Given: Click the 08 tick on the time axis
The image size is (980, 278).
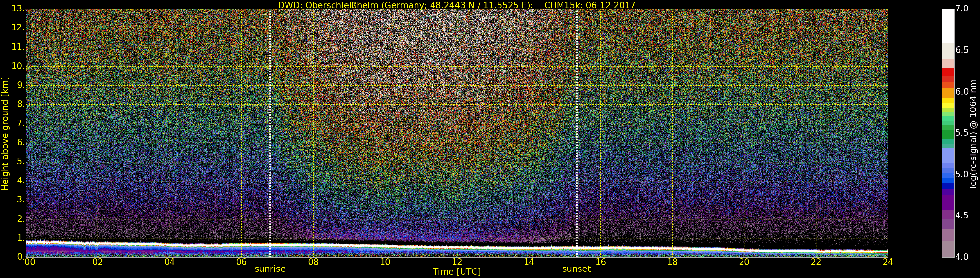Looking at the screenshot, I should (313, 262).
